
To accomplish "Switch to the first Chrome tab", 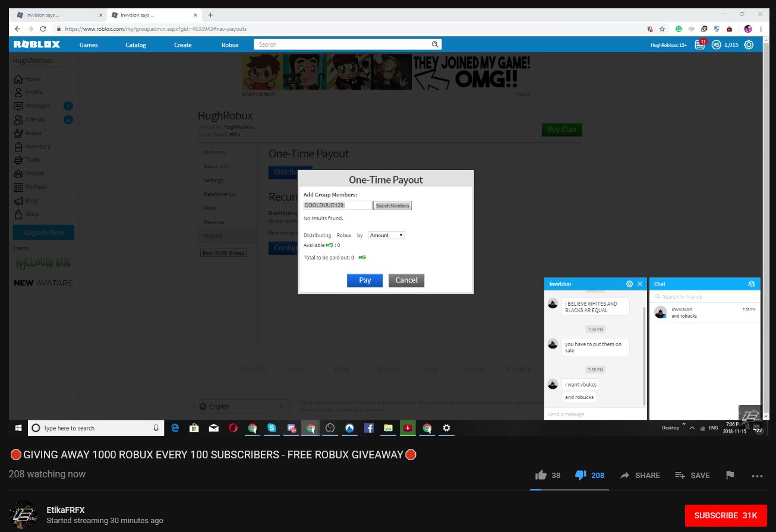I will click(x=58, y=15).
